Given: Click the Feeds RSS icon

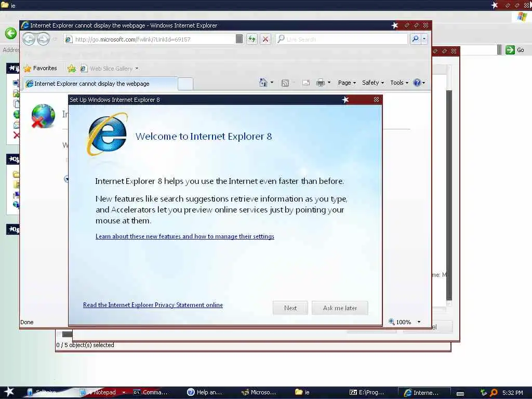Looking at the screenshot, I should pos(285,83).
